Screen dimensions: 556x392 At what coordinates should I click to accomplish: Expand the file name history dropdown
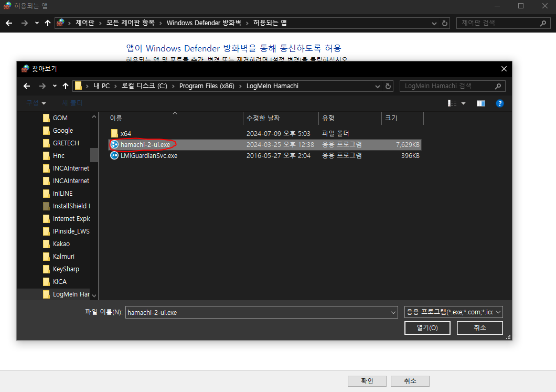pos(393,312)
